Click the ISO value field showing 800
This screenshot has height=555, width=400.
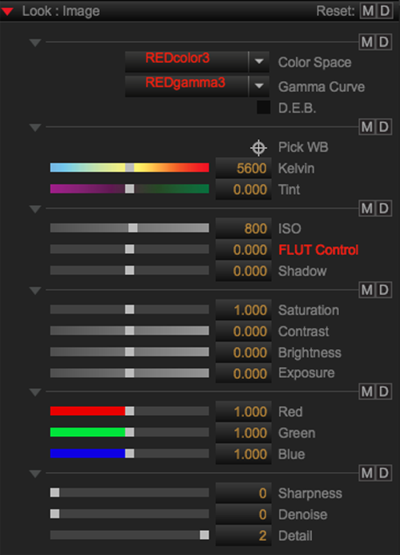[244, 229]
